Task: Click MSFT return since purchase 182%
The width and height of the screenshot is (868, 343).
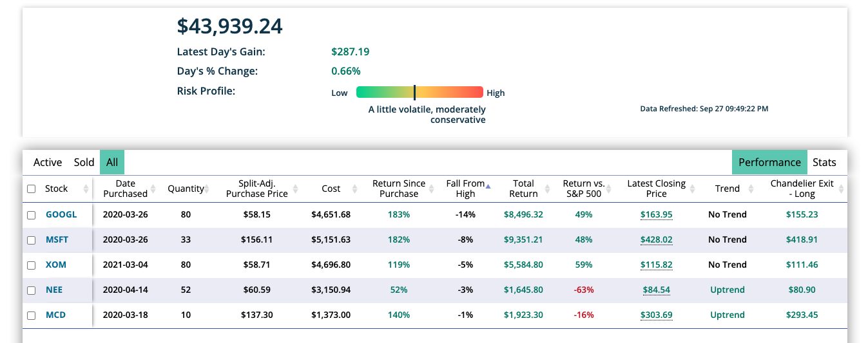Action: tap(399, 239)
